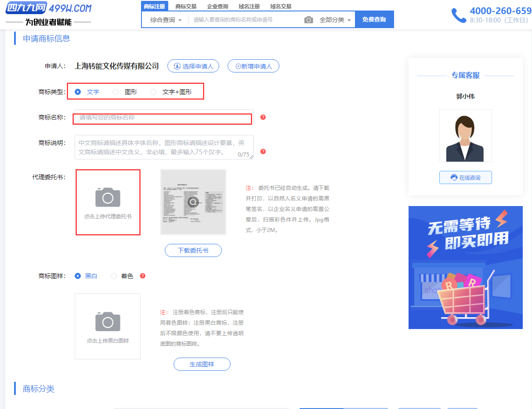Click the camera image-search icon in search bar
The width and height of the screenshot is (532, 409).
coord(309,20)
